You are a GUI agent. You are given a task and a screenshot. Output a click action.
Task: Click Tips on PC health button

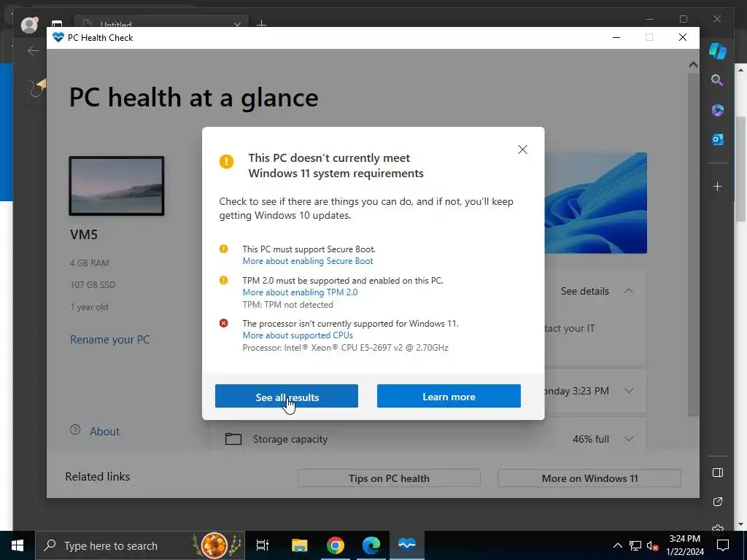[x=389, y=478]
